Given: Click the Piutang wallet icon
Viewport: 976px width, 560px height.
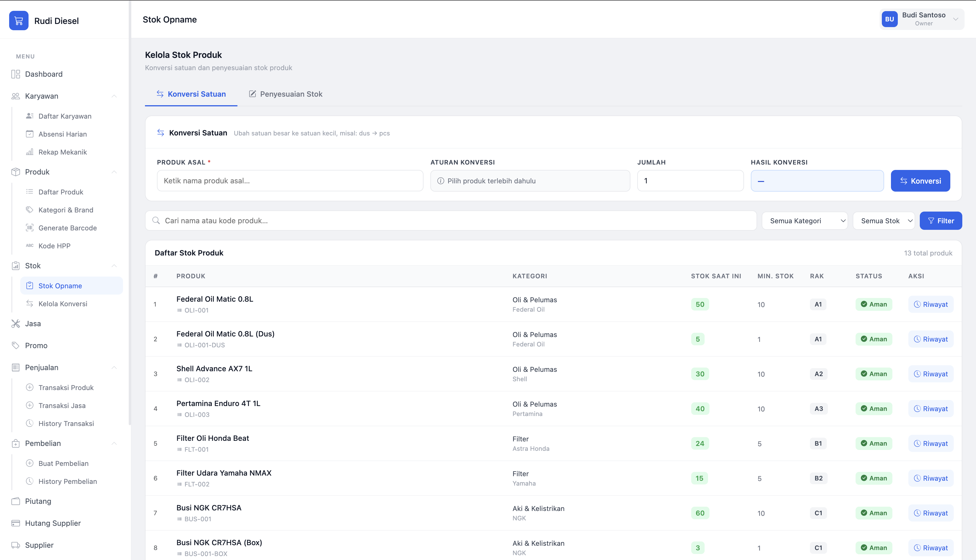Looking at the screenshot, I should click(x=15, y=501).
